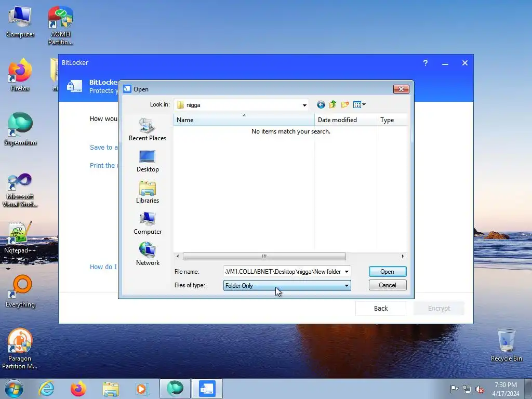This screenshot has width=532, height=399.
Task: Click the Open button
Action: [388, 272]
